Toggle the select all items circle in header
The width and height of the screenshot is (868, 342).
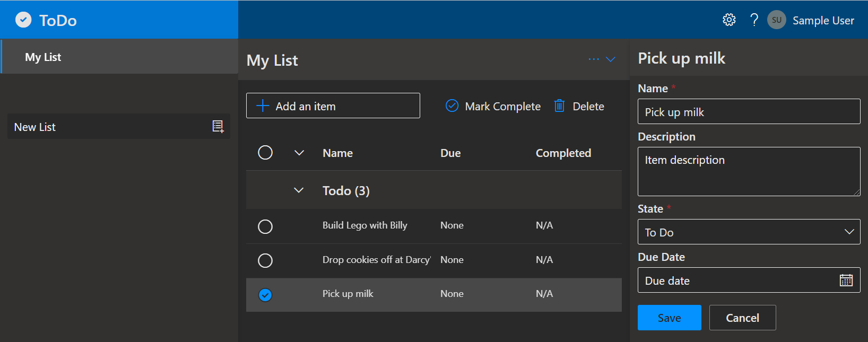click(265, 153)
